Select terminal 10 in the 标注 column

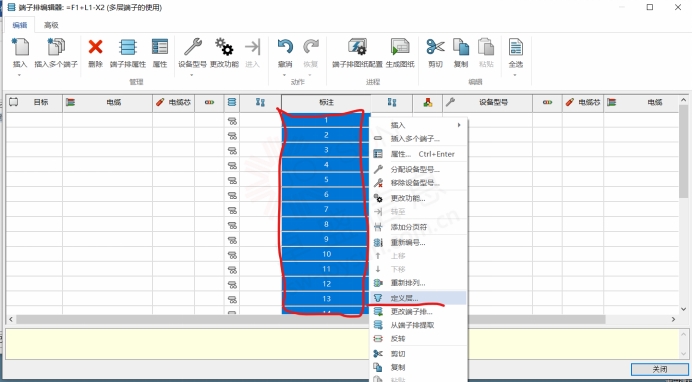coord(326,254)
